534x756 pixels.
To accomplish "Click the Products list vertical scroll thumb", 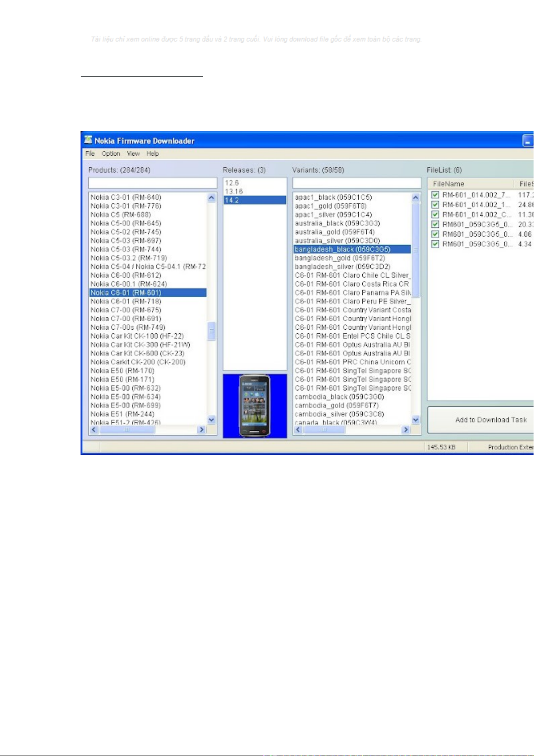I will pos(212,331).
